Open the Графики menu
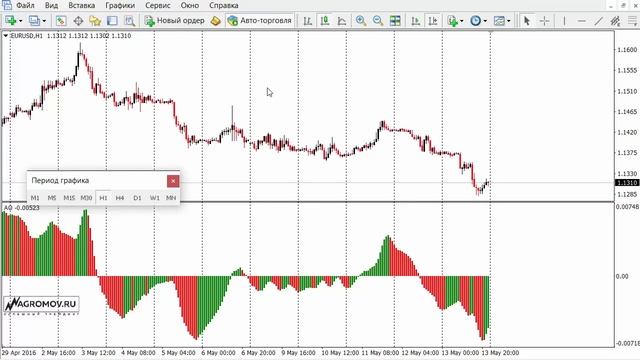 pos(120,5)
